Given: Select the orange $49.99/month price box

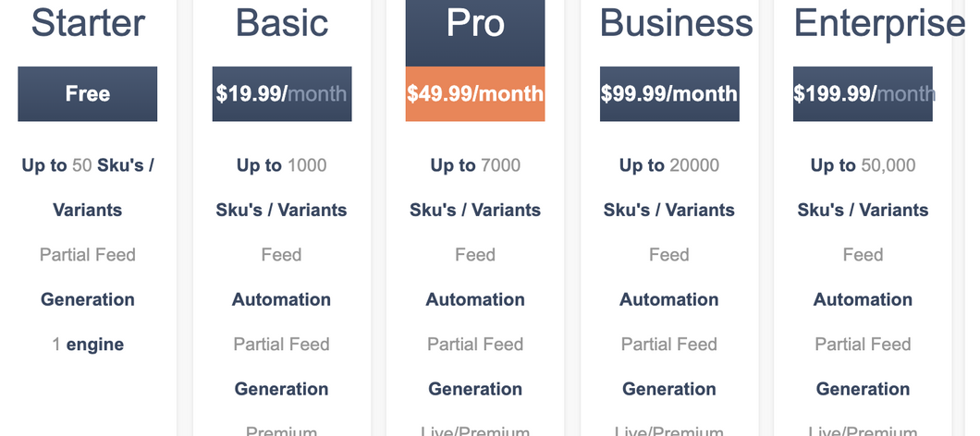Looking at the screenshot, I should (x=475, y=93).
